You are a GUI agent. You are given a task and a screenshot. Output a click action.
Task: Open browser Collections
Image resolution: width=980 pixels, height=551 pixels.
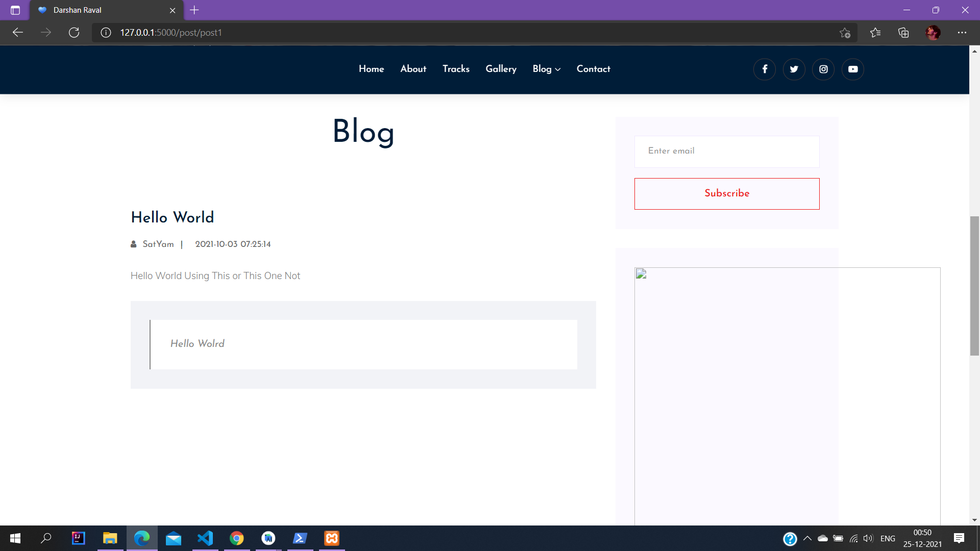[x=903, y=32]
